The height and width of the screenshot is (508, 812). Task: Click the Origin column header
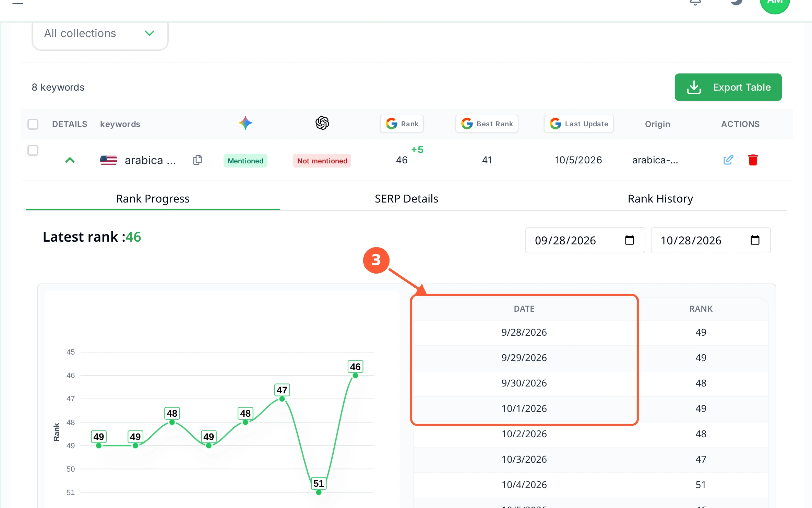tap(657, 124)
